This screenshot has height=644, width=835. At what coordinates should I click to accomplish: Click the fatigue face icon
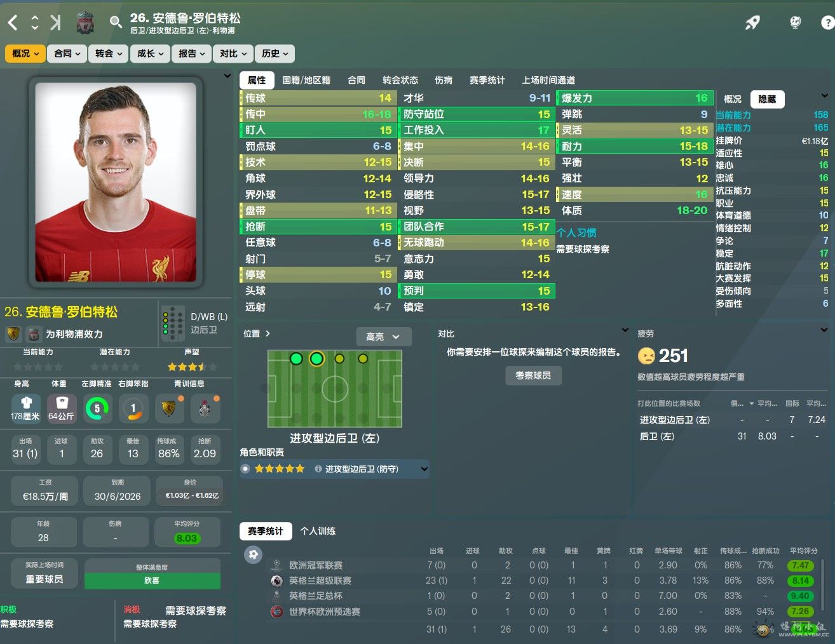tap(646, 356)
